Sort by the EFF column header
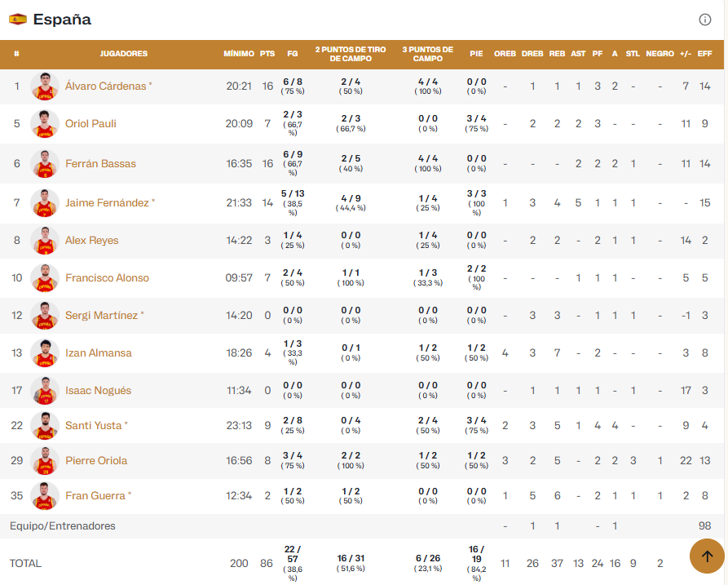 pyautogui.click(x=705, y=54)
